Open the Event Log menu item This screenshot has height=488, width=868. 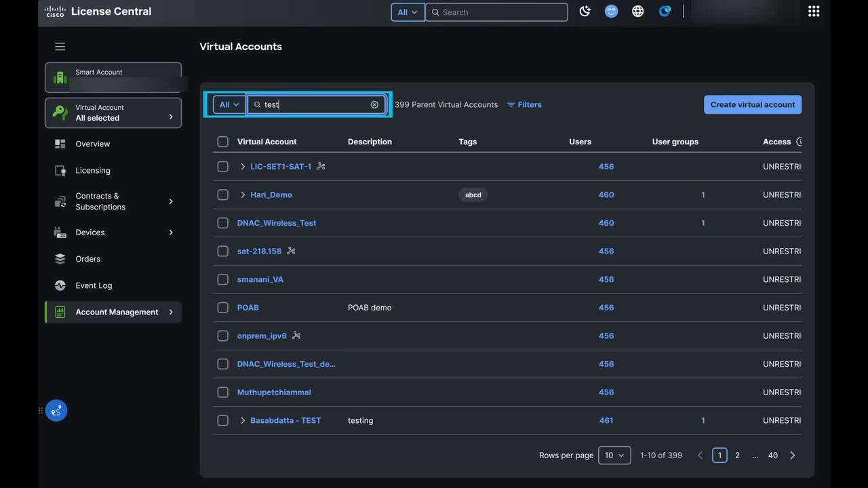[113, 285]
